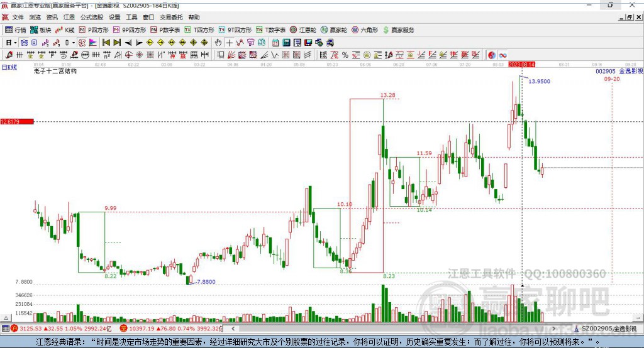Open 赢家服务 with the dollar icon
This screenshot has height=348, width=644.
[398, 30]
